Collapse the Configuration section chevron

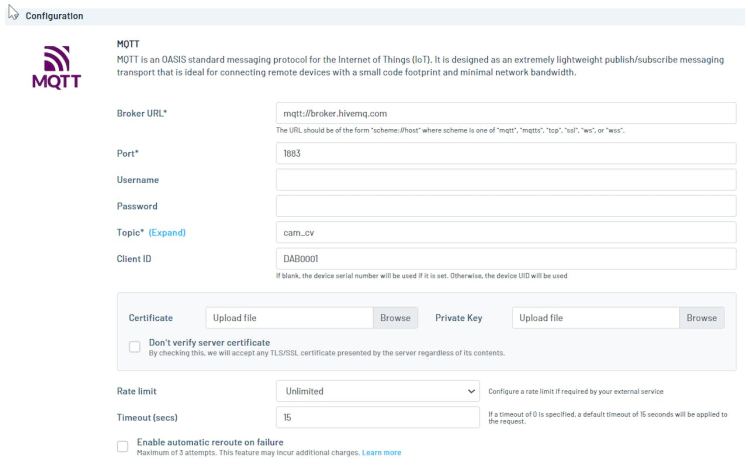(13, 15)
